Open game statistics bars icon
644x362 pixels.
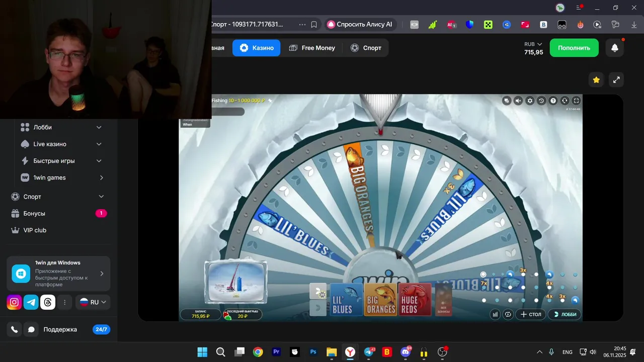point(495,314)
